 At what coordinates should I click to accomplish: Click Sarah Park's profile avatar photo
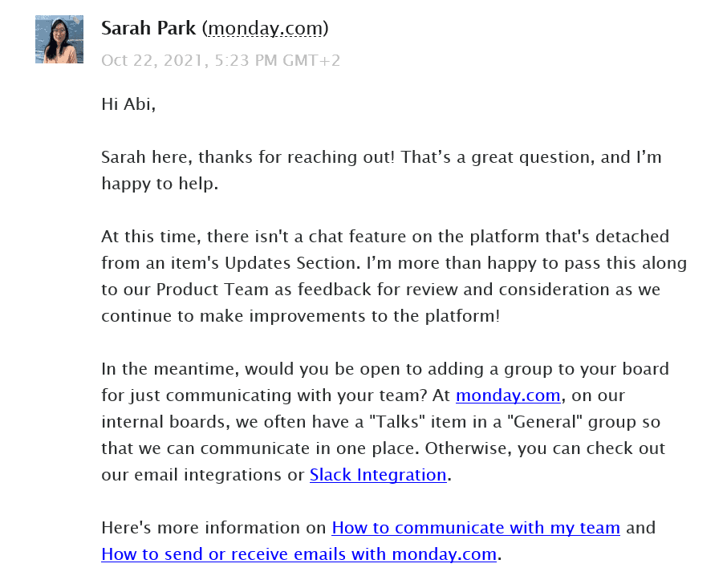click(59, 39)
